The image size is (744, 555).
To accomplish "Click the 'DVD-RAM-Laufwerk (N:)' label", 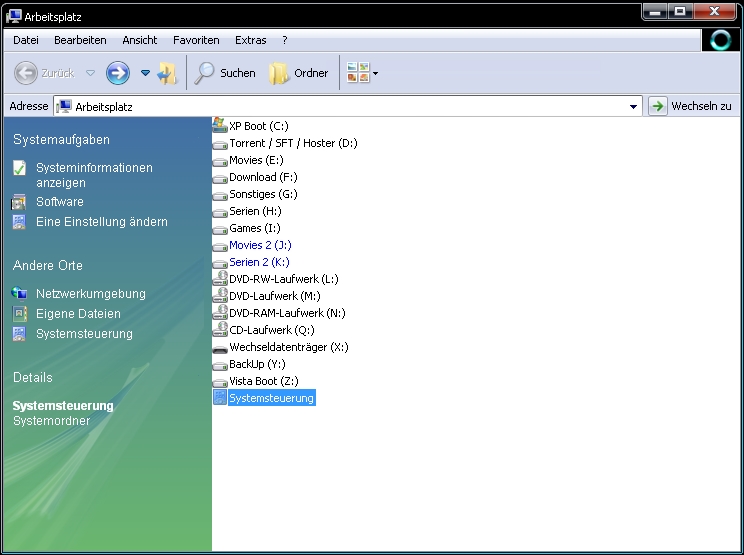I will coord(287,313).
